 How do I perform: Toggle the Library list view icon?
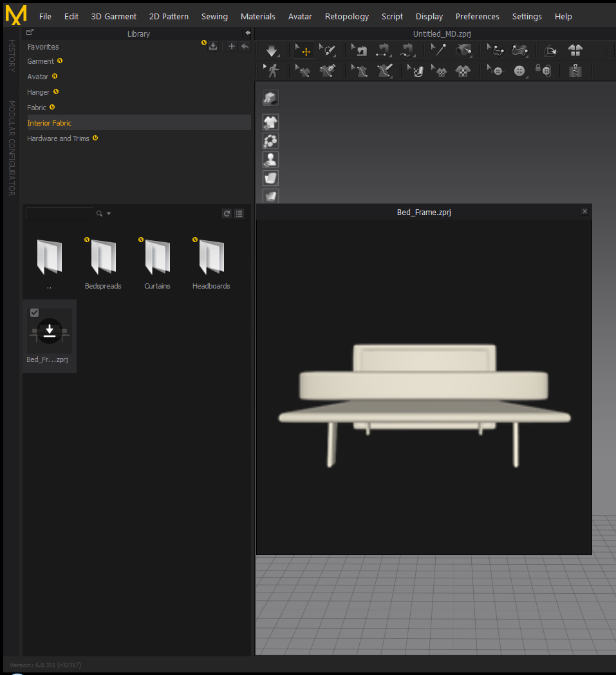pyautogui.click(x=239, y=214)
